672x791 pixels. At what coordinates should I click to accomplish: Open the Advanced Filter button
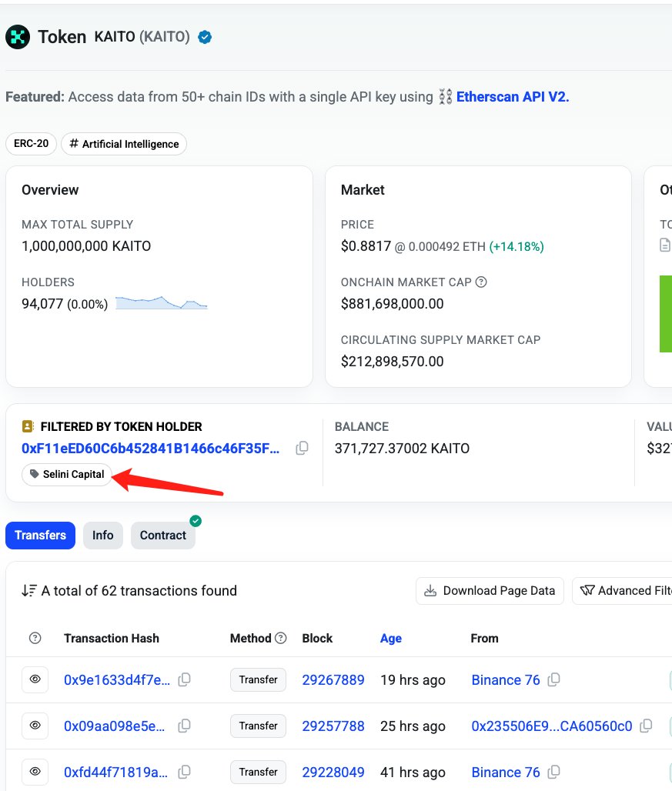pyautogui.click(x=623, y=591)
